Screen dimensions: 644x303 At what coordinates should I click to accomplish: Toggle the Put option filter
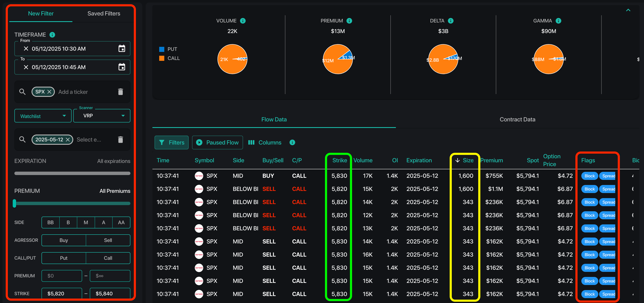[64, 258]
